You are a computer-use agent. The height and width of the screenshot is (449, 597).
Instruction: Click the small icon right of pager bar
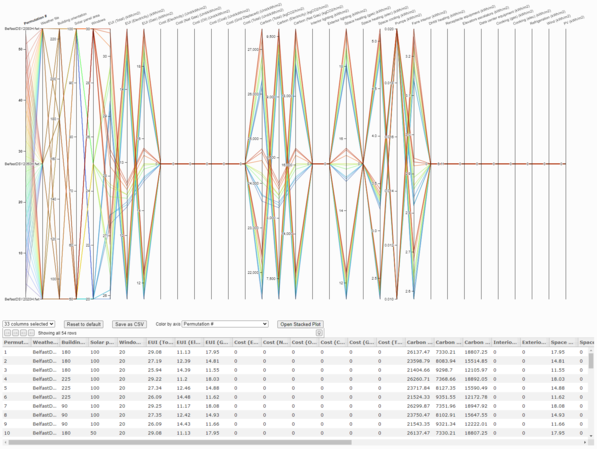point(319,333)
